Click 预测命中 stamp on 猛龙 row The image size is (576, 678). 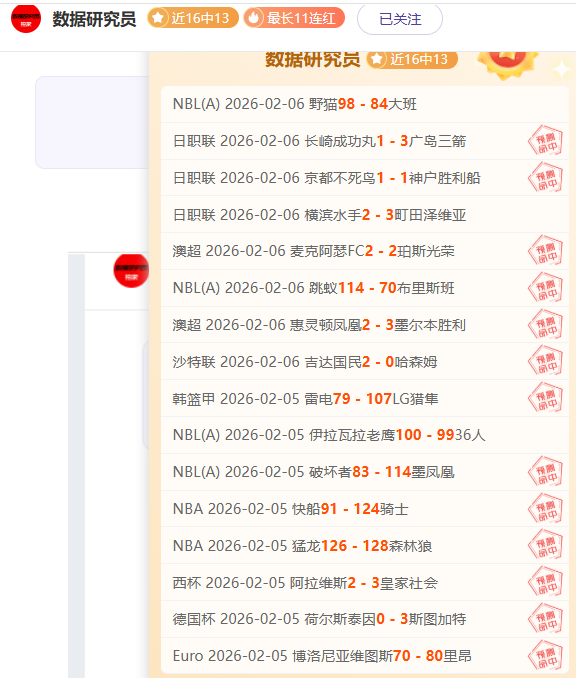coord(545,546)
